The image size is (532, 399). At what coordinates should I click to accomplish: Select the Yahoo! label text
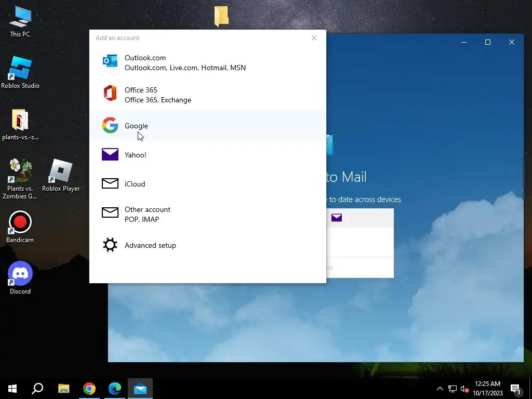pos(136,155)
